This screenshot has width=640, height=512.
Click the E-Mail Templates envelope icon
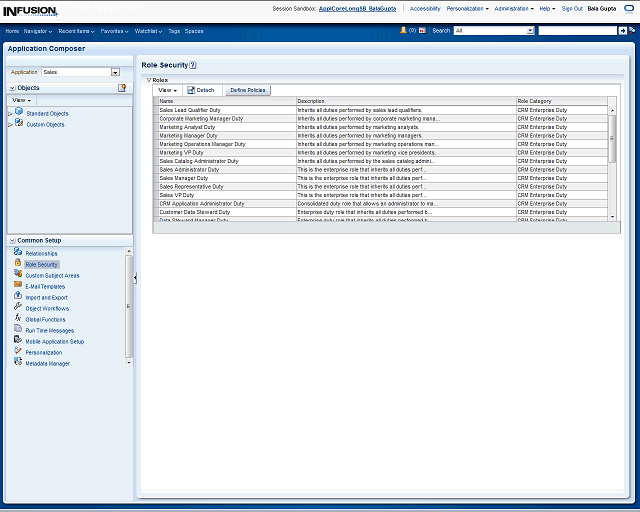[x=18, y=286]
